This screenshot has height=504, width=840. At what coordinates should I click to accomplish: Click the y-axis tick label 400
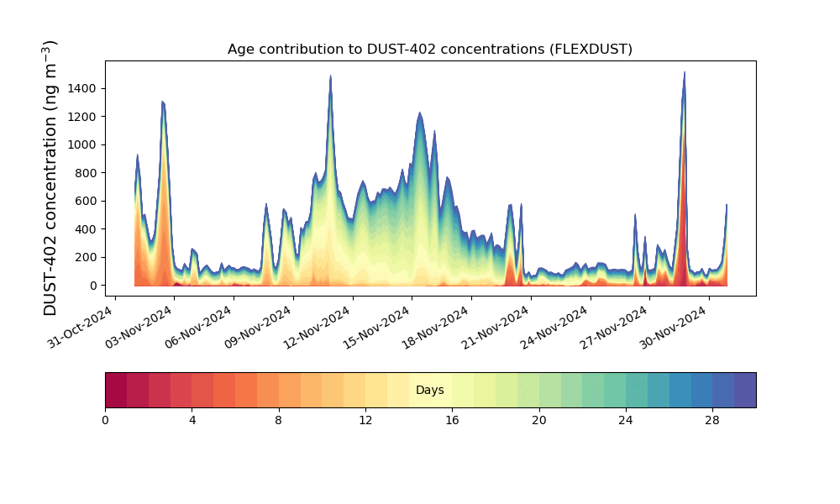86,229
